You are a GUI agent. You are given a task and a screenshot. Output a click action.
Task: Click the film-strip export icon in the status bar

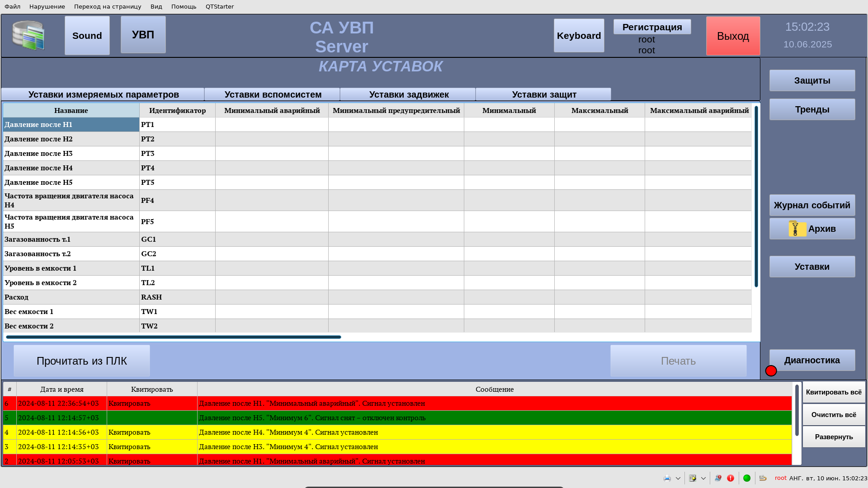[693, 478]
